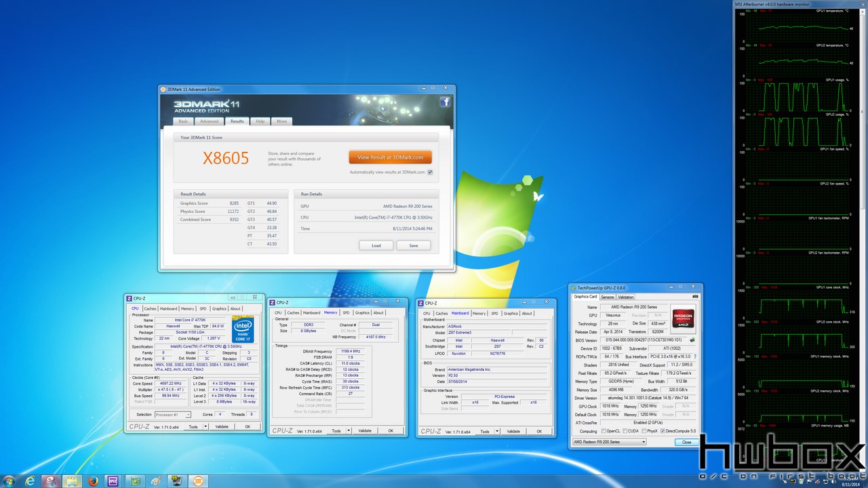The height and width of the screenshot is (488, 868).
Task: Switch to the Basic tab in 3DMark 11
Action: 183,121
